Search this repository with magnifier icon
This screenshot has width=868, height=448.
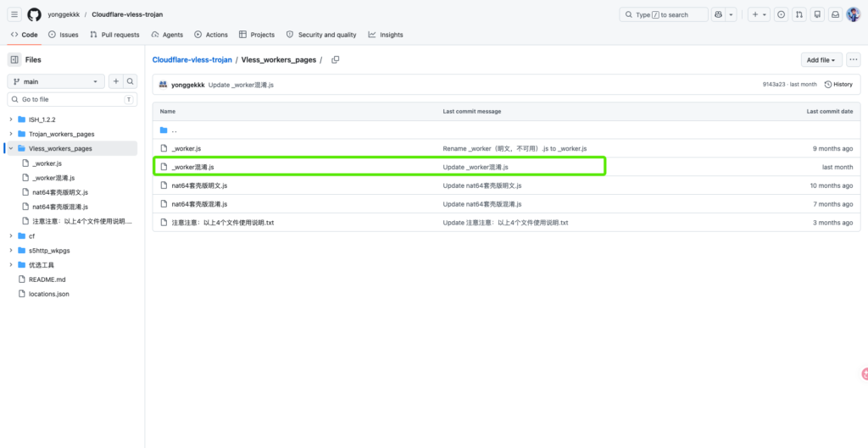(x=130, y=81)
